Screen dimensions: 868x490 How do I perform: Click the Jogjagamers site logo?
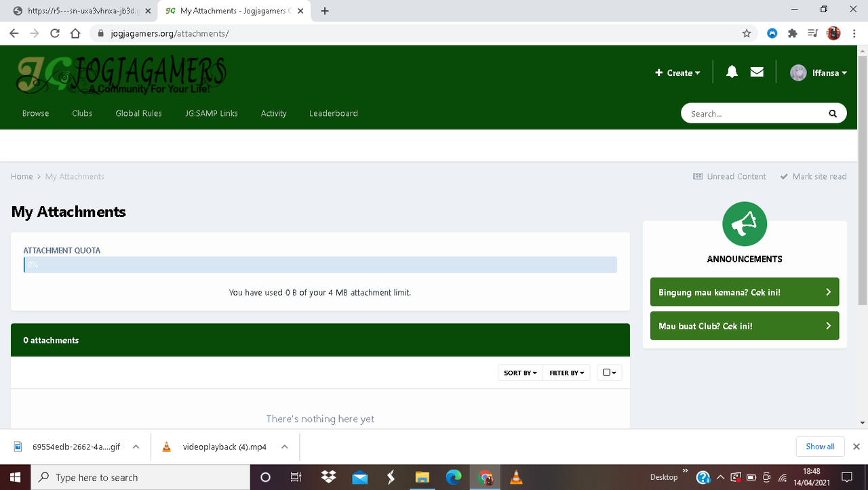121,75
